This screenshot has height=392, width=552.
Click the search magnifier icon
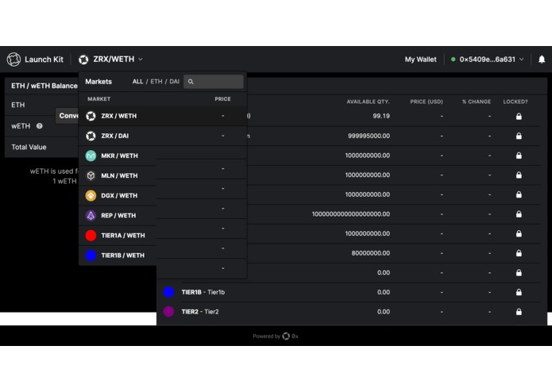191,82
